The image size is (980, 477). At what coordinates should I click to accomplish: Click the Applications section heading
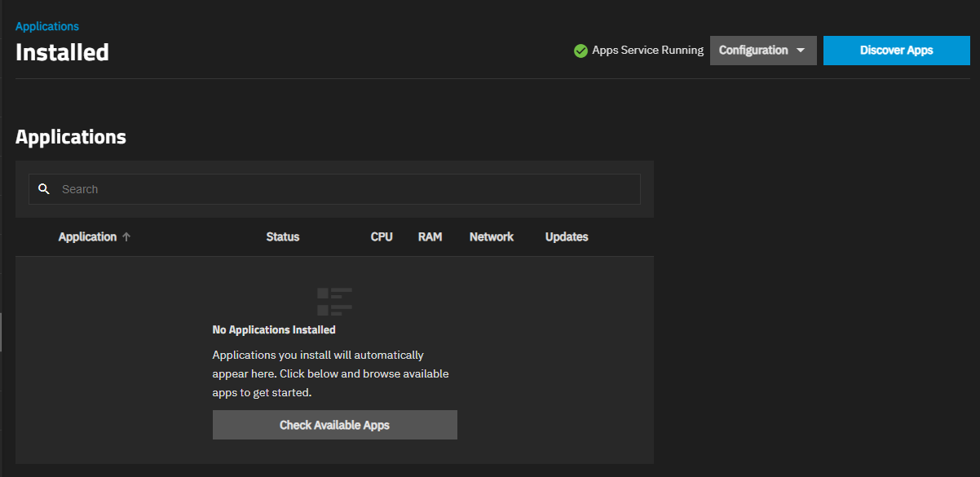(x=71, y=137)
